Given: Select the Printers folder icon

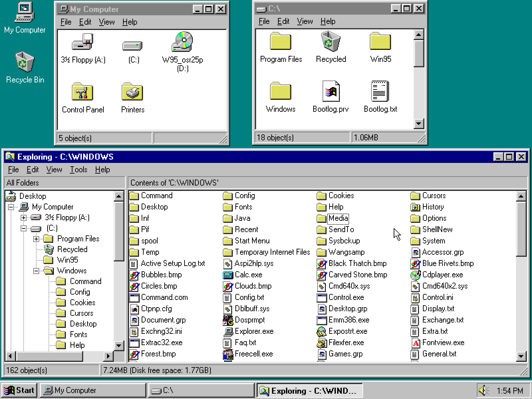Looking at the screenshot, I should click(x=132, y=92).
